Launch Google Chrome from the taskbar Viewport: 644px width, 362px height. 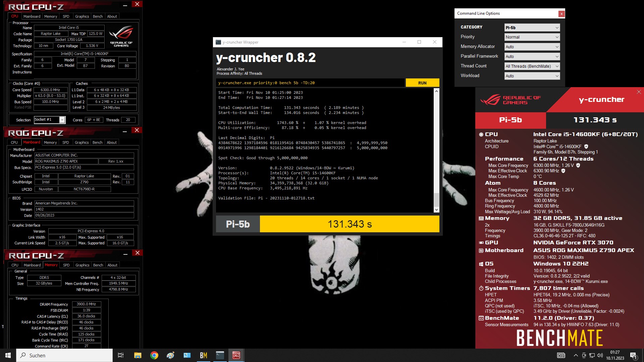point(154,355)
